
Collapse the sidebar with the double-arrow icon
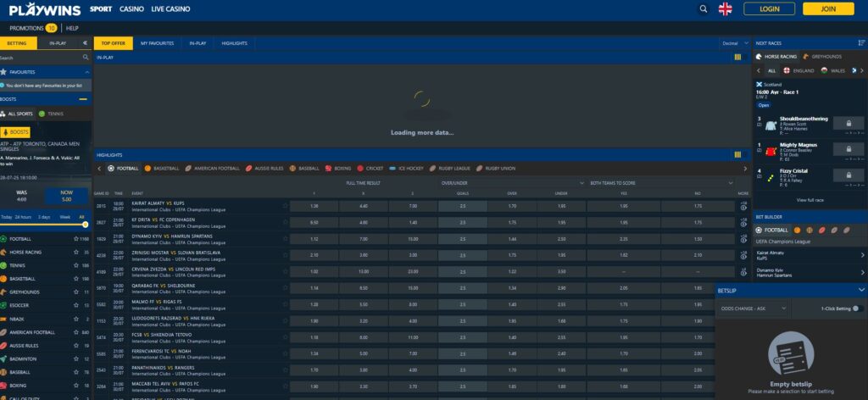point(85,43)
